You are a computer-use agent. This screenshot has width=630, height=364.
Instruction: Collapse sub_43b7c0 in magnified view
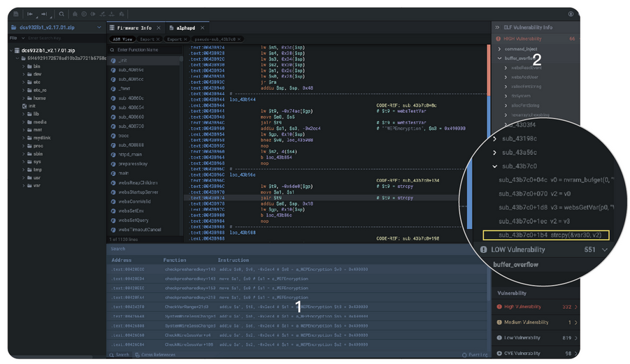[x=494, y=166]
